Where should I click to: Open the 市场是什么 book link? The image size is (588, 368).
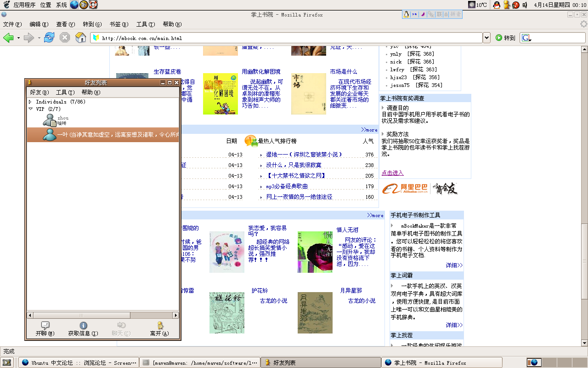point(344,72)
